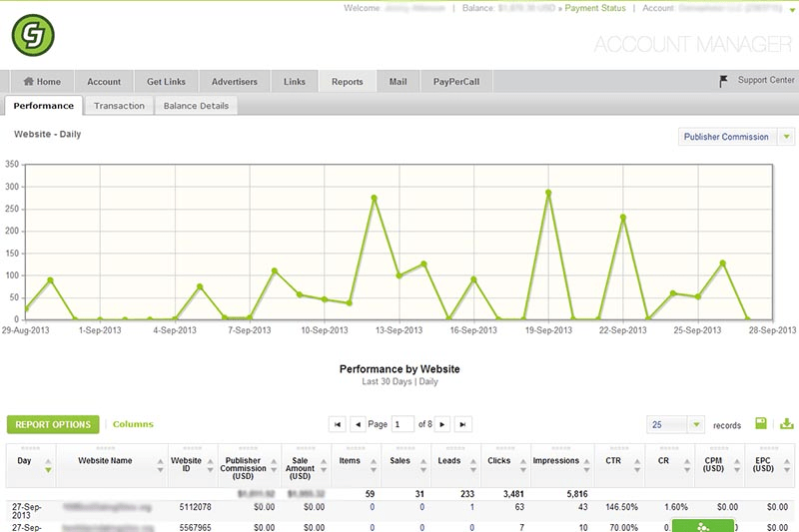The height and width of the screenshot is (532, 799).
Task: Expand the records per page dropdown
Action: click(x=696, y=424)
